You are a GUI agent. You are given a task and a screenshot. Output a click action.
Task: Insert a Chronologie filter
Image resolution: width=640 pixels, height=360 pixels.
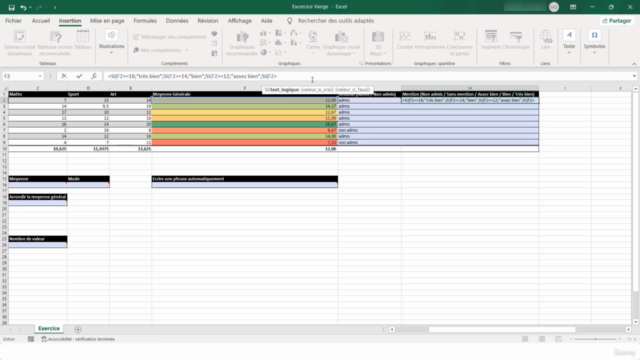point(516,40)
